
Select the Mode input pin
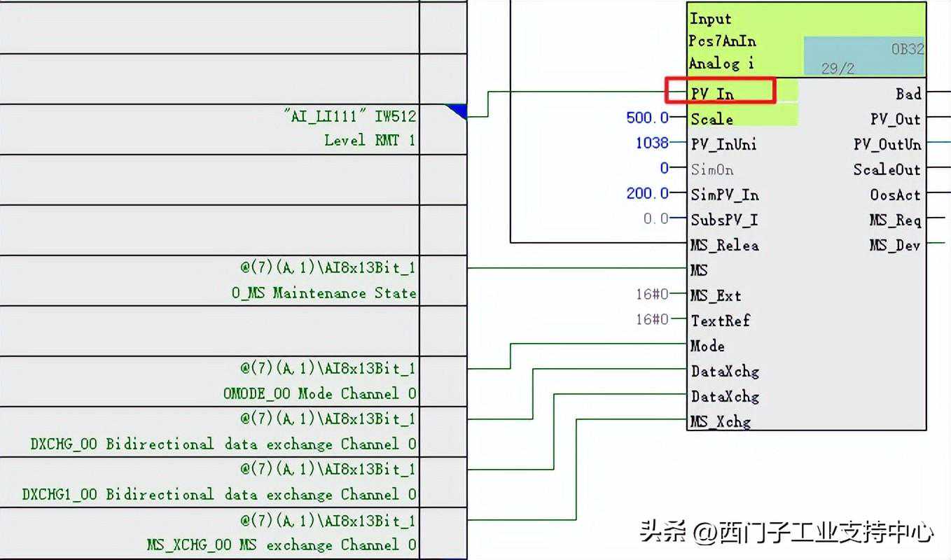(x=707, y=346)
